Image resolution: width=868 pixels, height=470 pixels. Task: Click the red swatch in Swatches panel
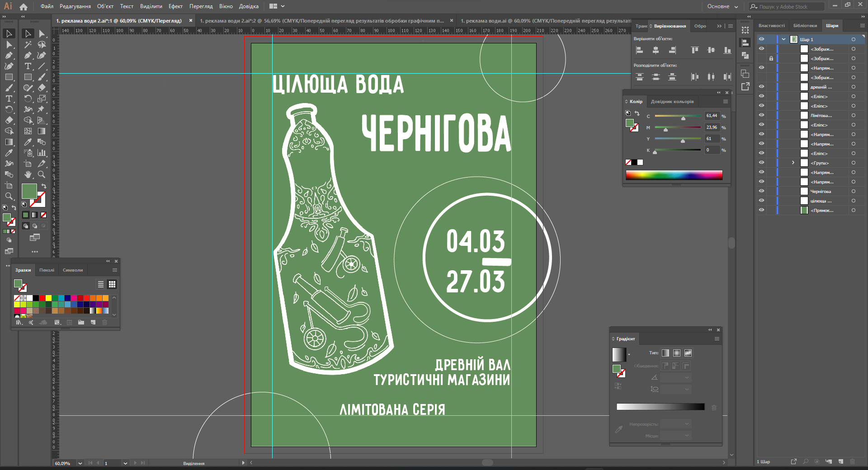click(42, 298)
